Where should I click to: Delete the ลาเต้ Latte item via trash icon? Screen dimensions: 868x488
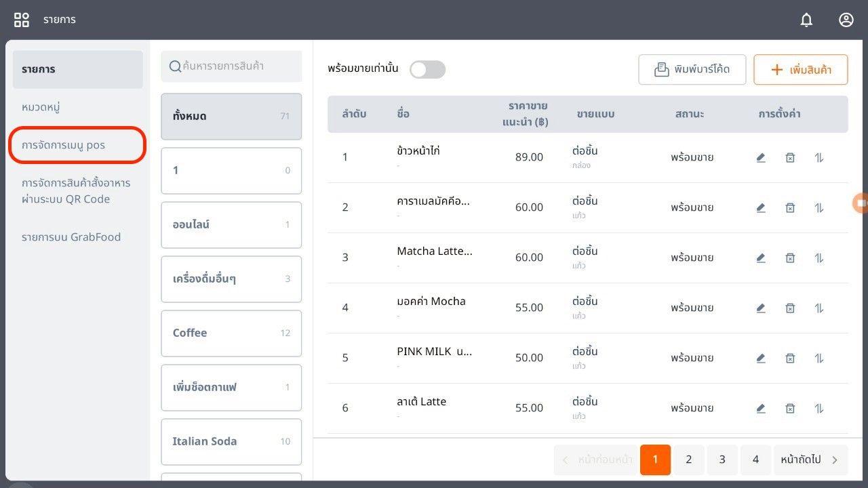[790, 408]
